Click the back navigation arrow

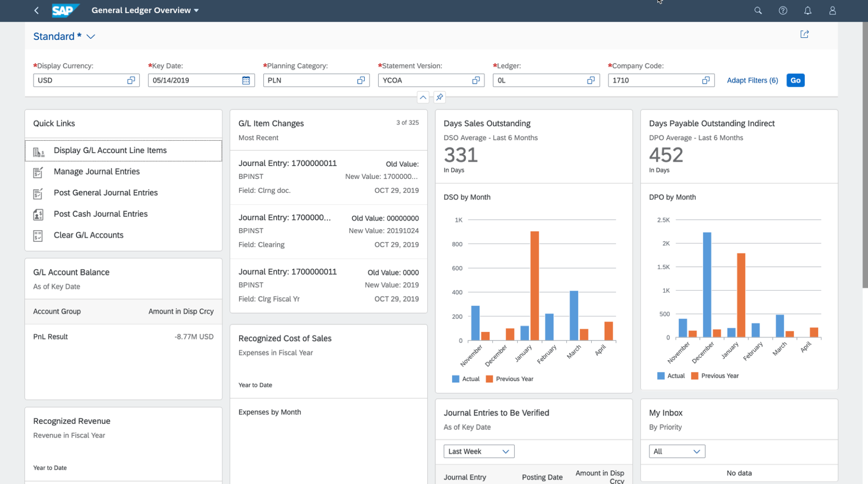click(x=36, y=10)
